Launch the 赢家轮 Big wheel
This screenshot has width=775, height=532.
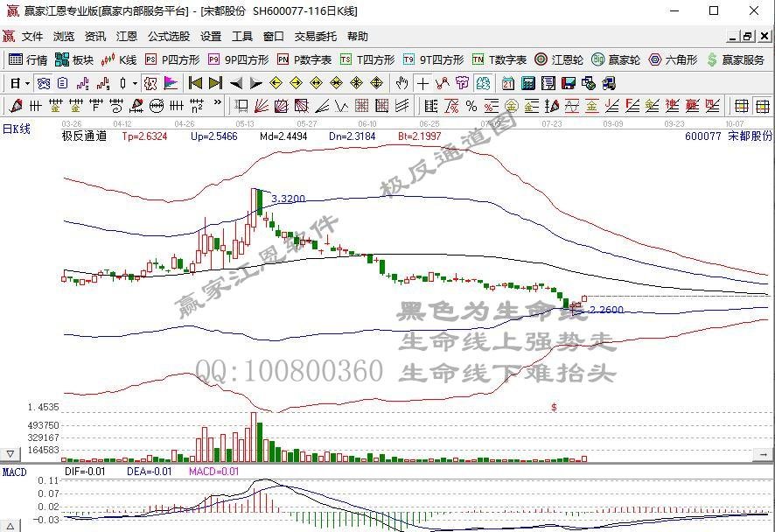615,59
